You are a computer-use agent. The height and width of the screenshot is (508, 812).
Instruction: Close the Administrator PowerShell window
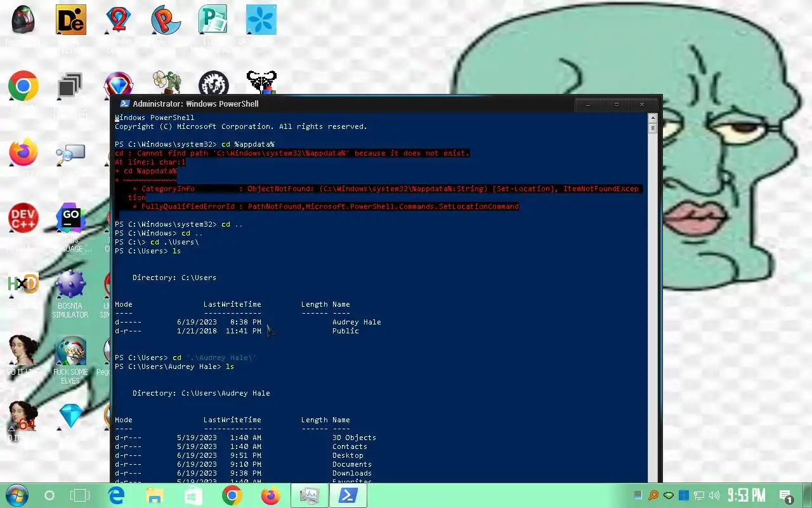[x=642, y=104]
